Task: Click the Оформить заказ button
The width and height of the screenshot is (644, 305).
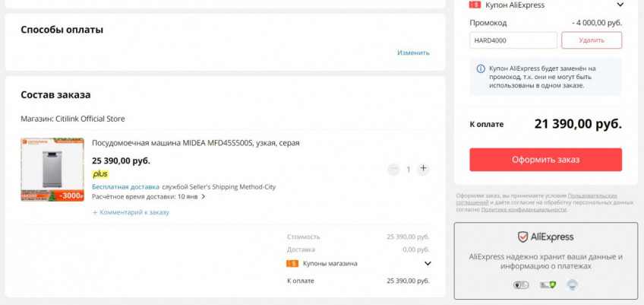Action: (545, 160)
